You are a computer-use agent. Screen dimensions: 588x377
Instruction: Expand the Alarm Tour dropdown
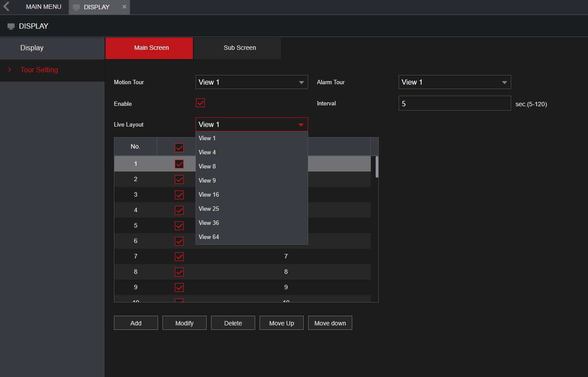455,82
